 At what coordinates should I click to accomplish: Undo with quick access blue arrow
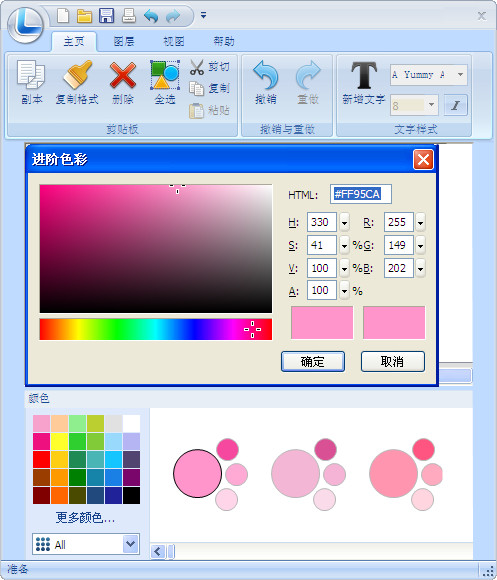click(x=151, y=16)
